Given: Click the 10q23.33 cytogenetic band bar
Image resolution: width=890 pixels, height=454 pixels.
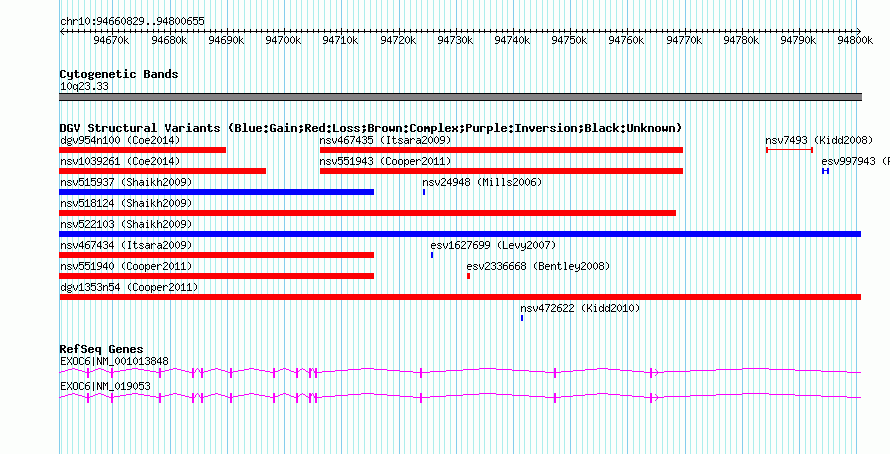Looking at the screenshot, I should pos(460,97).
